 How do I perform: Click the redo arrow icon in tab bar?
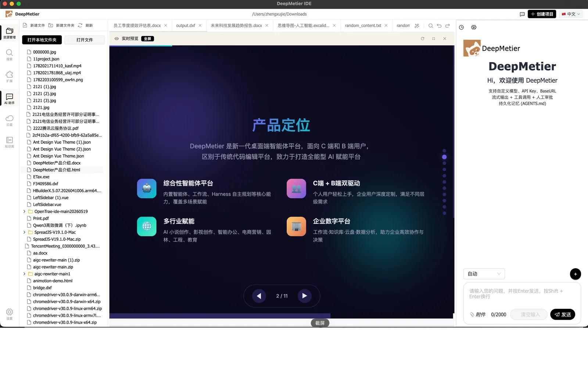(448, 26)
